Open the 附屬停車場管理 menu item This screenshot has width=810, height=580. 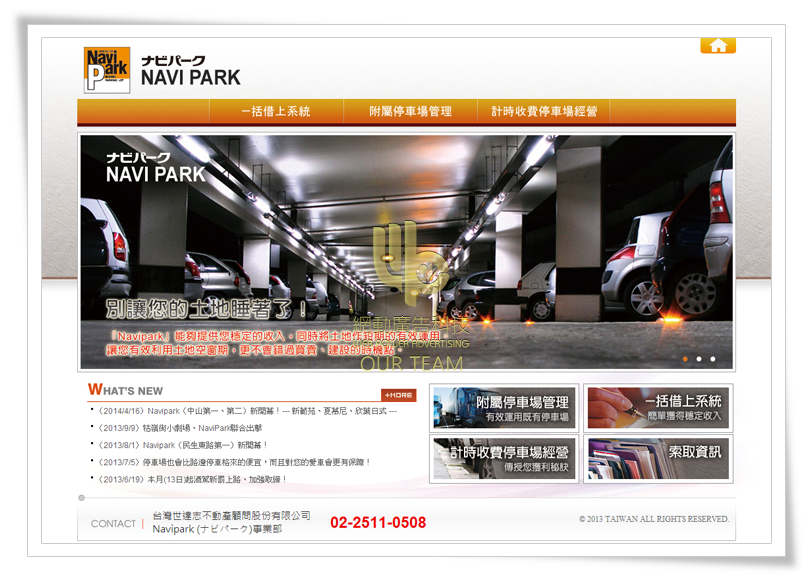(x=410, y=112)
